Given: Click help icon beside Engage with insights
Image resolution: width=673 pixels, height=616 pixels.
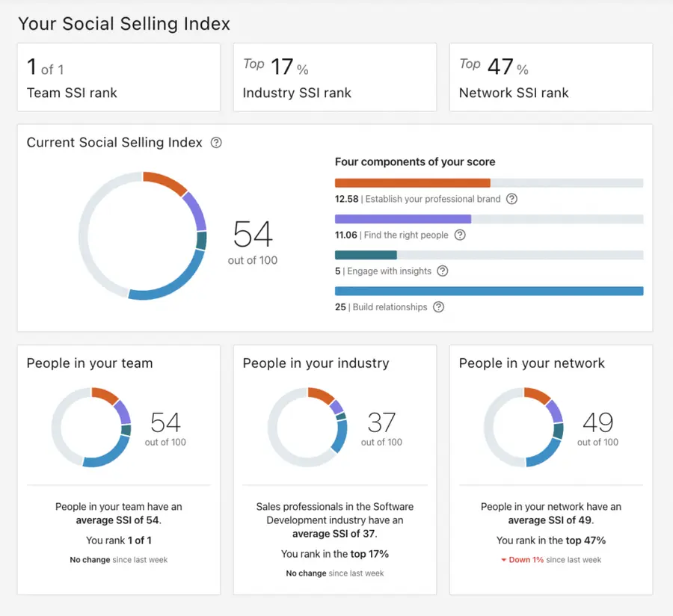Looking at the screenshot, I should tap(441, 271).
